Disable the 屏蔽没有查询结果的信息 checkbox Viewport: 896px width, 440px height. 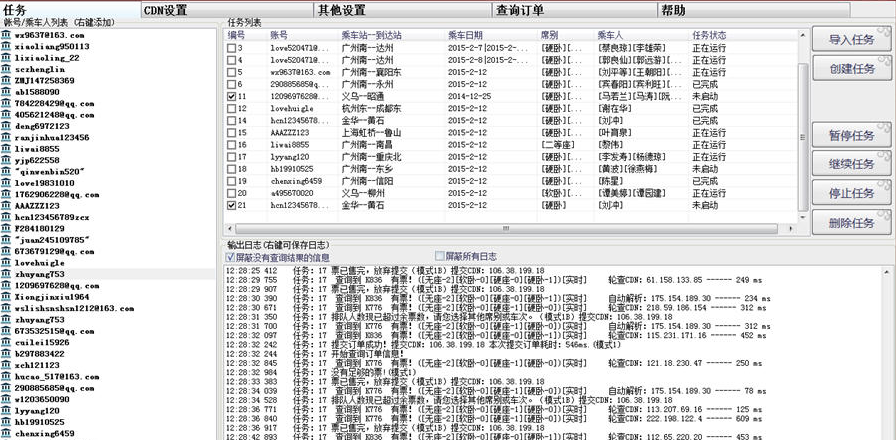(232, 257)
